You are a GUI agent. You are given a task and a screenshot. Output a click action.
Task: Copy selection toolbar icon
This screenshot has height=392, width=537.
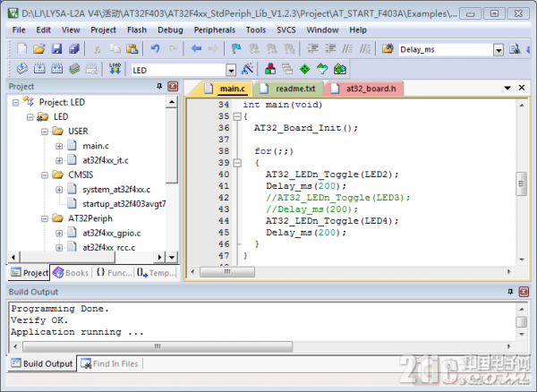tap(115, 49)
